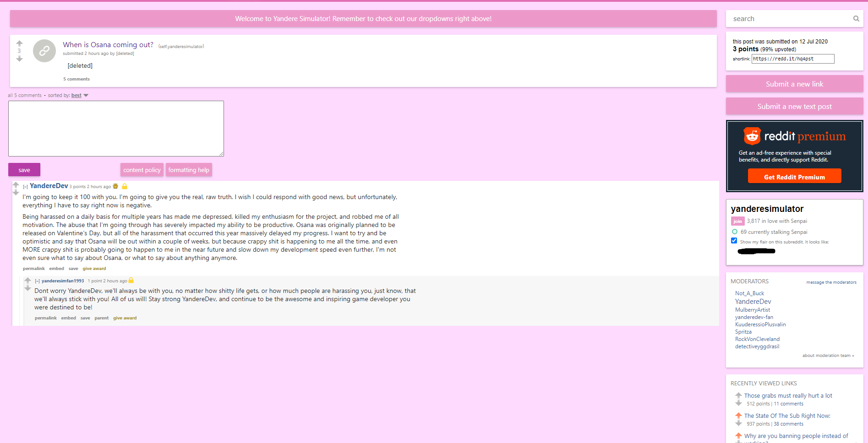Click the search magnifier icon
868x443 pixels.
856,19
